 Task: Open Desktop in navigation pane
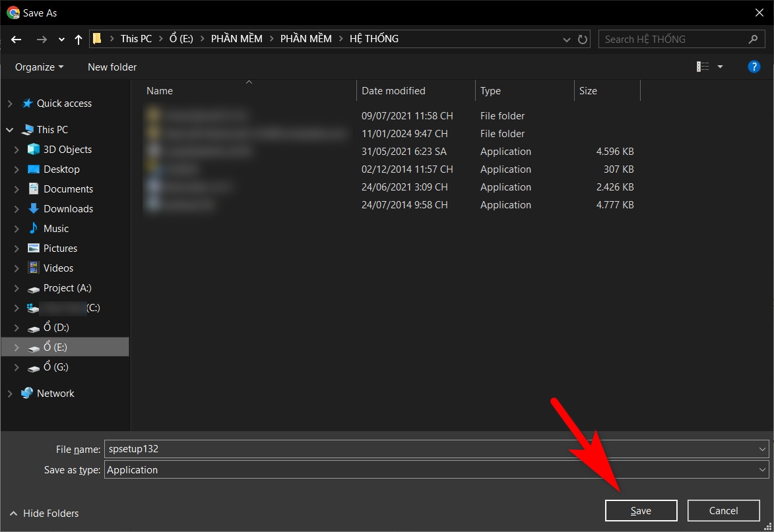pyautogui.click(x=61, y=169)
